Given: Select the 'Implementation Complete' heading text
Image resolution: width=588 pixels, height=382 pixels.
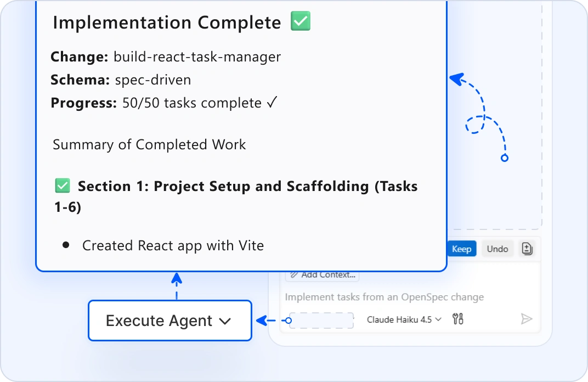Looking at the screenshot, I should pos(167,23).
